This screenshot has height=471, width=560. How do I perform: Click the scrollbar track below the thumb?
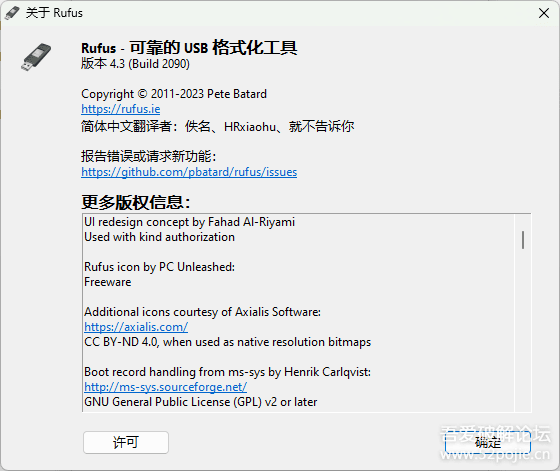523,330
